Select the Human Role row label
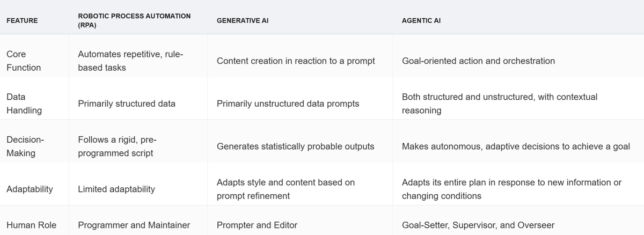 31,225
